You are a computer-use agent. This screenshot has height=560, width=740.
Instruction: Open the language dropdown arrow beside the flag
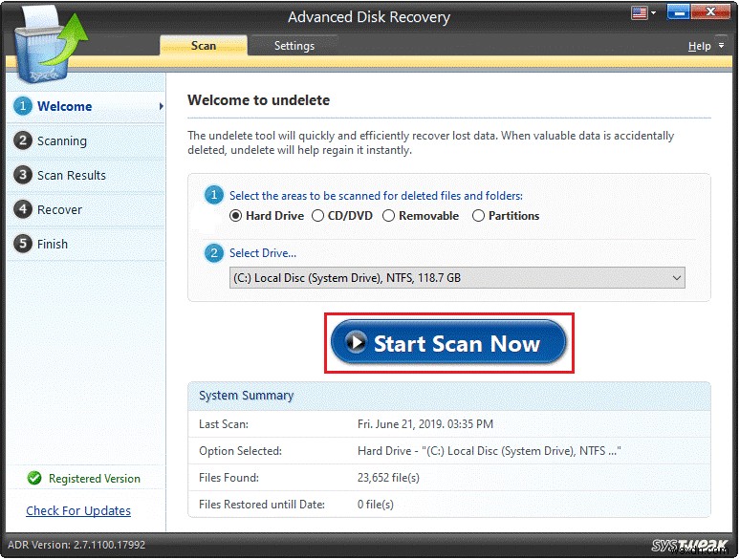coord(654,13)
